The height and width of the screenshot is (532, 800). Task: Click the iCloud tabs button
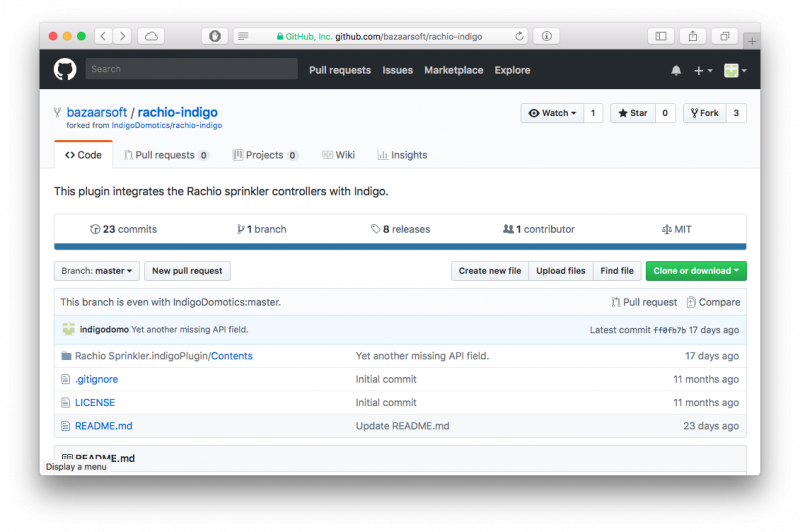(151, 36)
